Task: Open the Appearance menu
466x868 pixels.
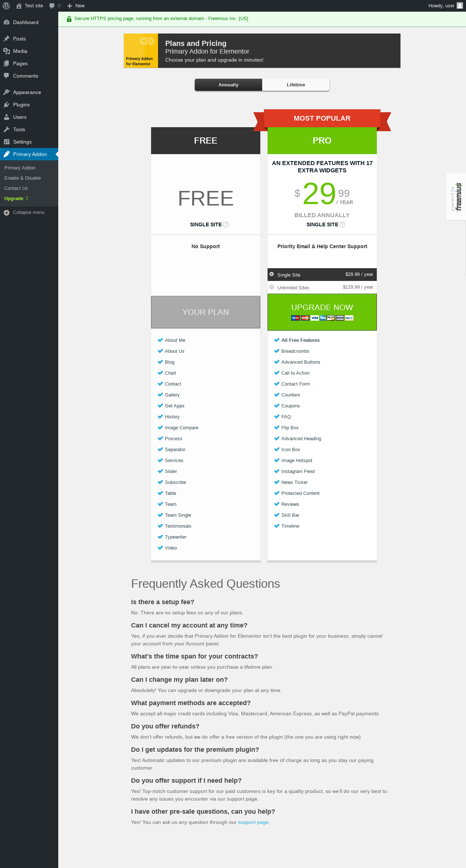Action: [29, 92]
